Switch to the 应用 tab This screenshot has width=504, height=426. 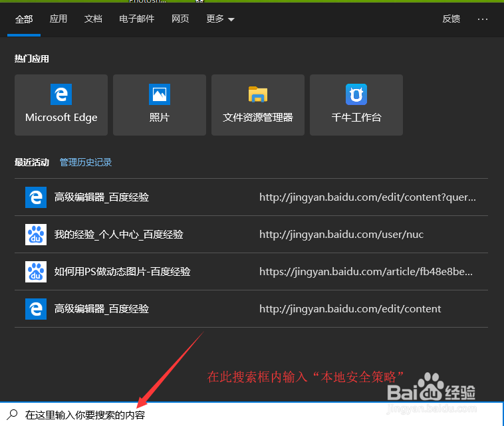tap(58, 19)
